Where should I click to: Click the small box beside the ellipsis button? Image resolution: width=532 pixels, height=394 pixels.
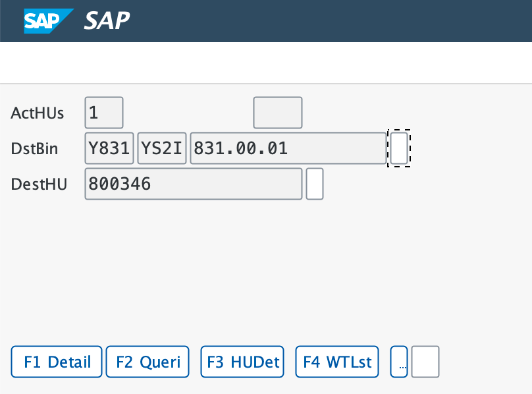[x=425, y=362]
